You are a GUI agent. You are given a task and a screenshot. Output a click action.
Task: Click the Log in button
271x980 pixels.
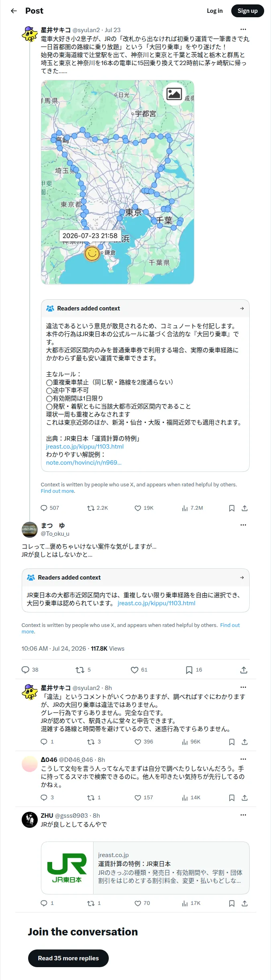215,11
